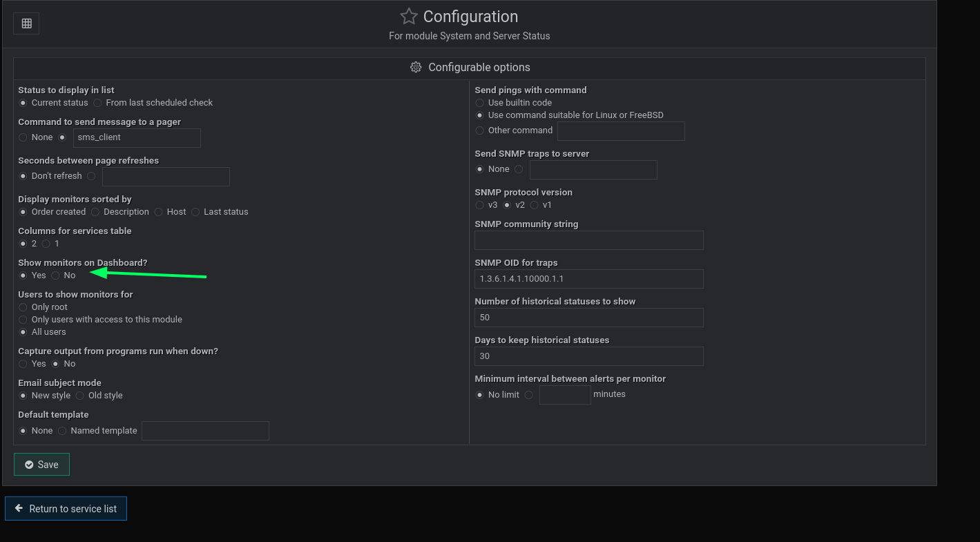Select radio beside SNMP traps server field

coord(519,169)
